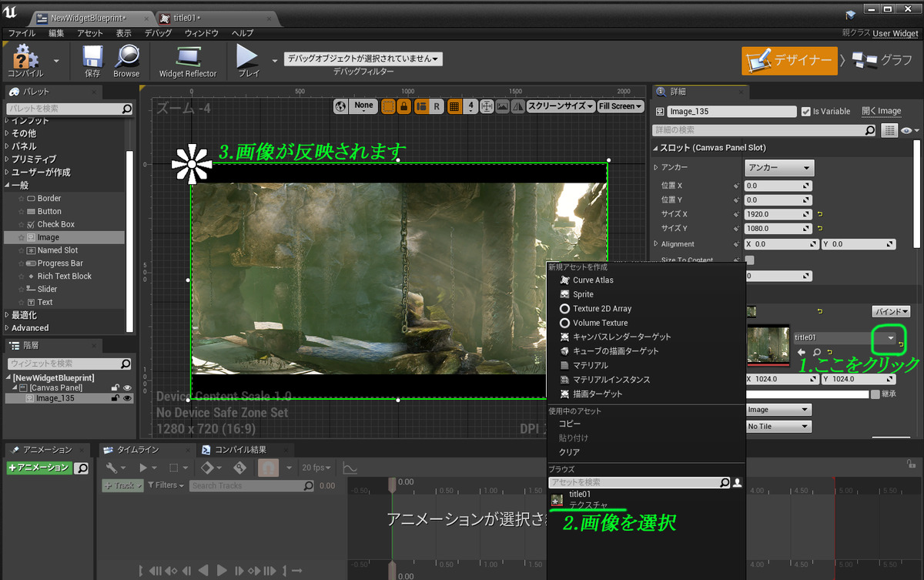Click the green +Animation (アニメーション) button
Image resolution: width=924 pixels, height=580 pixels.
tap(38, 468)
